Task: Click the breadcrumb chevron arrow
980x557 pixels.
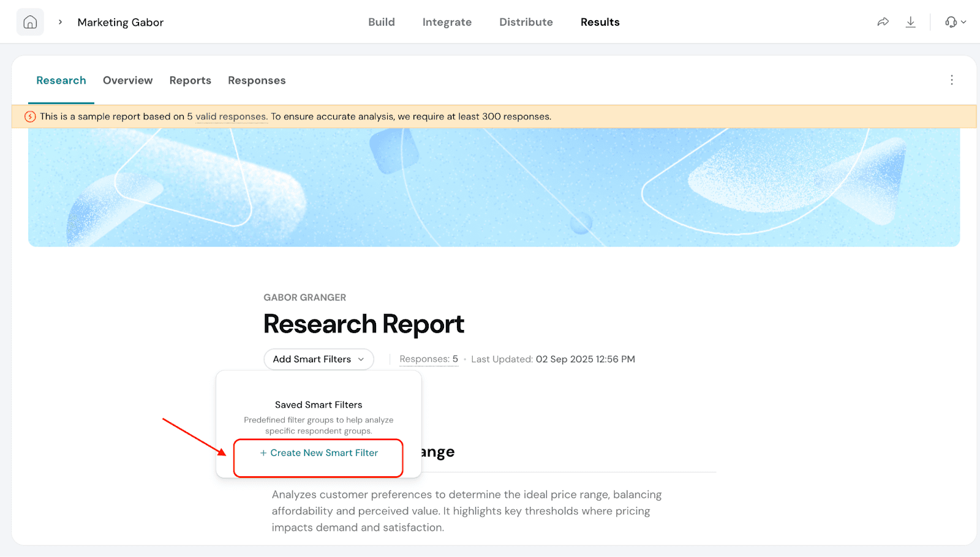Action: (60, 22)
